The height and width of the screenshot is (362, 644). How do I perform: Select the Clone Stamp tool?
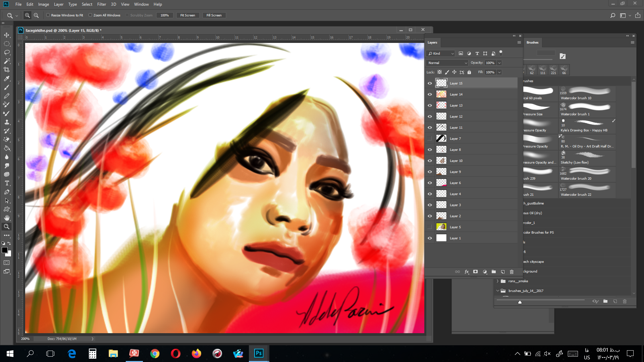click(x=7, y=122)
